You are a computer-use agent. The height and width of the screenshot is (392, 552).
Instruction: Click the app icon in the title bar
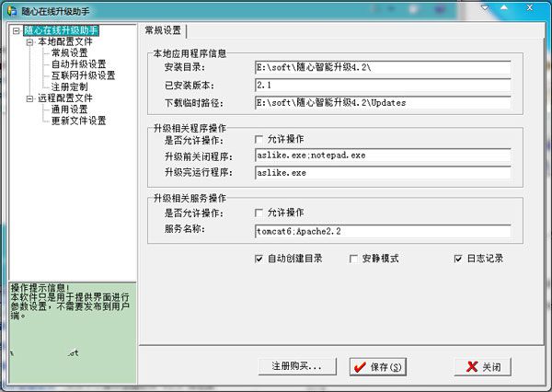pyautogui.click(x=11, y=8)
